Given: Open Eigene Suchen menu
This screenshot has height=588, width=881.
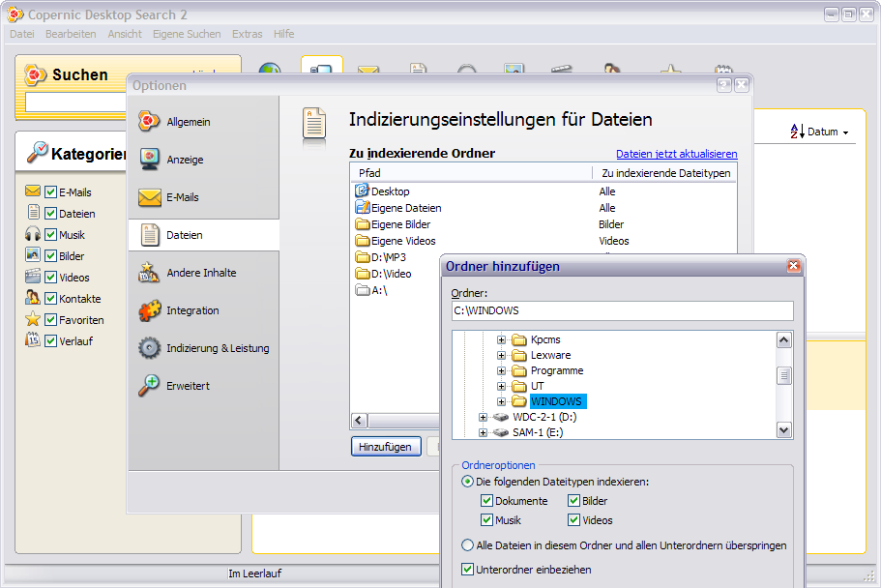Looking at the screenshot, I should pyautogui.click(x=187, y=34).
